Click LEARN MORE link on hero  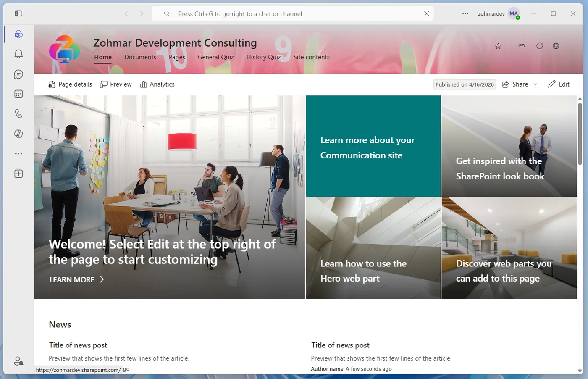[76, 279]
